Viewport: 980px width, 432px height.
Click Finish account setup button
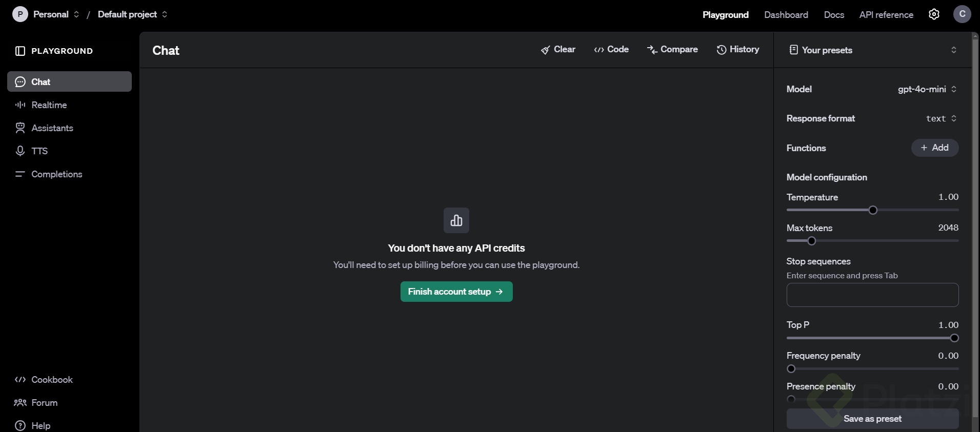pyautogui.click(x=456, y=292)
